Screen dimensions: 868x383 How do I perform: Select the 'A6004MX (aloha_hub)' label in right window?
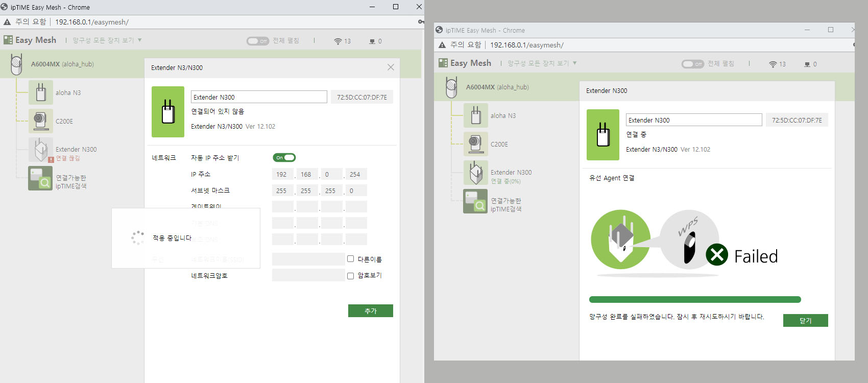pyautogui.click(x=497, y=87)
